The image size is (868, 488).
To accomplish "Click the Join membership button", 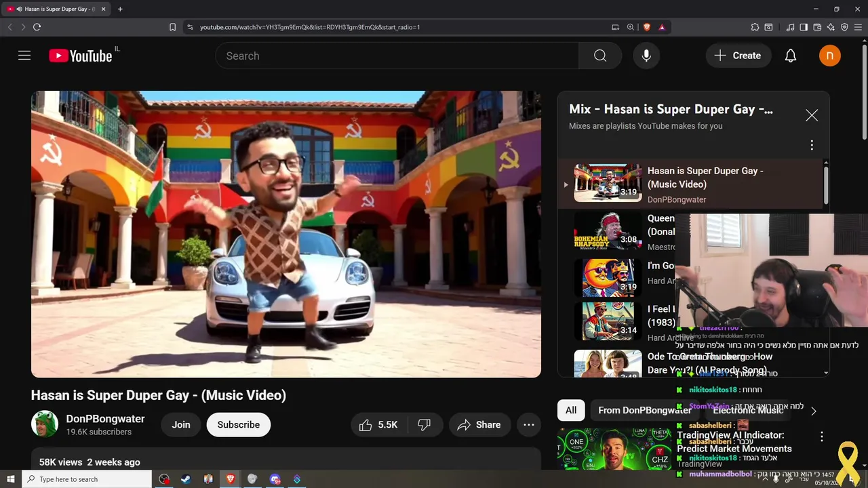I will [x=181, y=424].
